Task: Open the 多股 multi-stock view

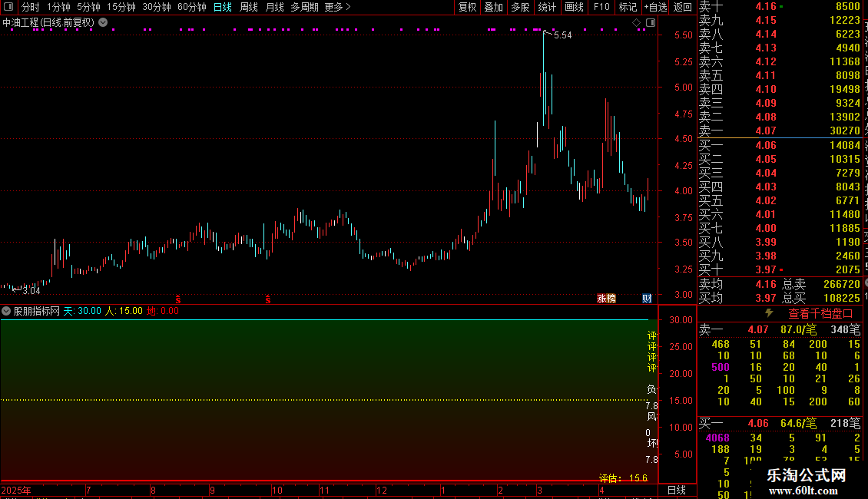Action: click(x=520, y=7)
